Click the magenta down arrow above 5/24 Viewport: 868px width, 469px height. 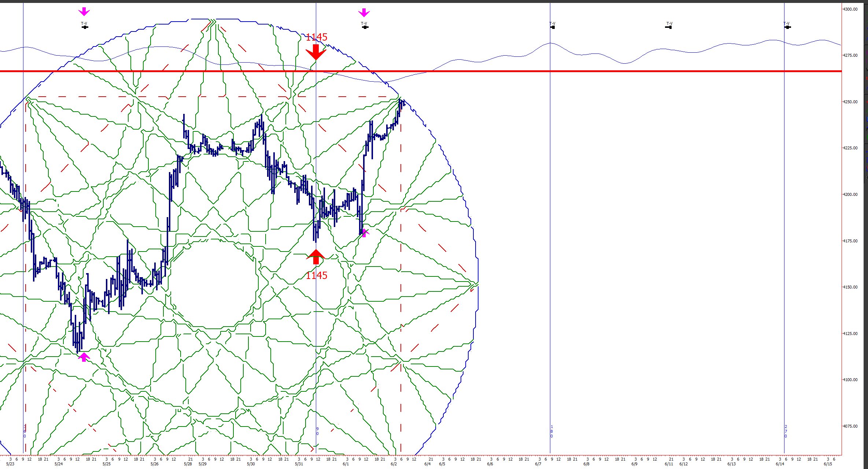pos(84,12)
